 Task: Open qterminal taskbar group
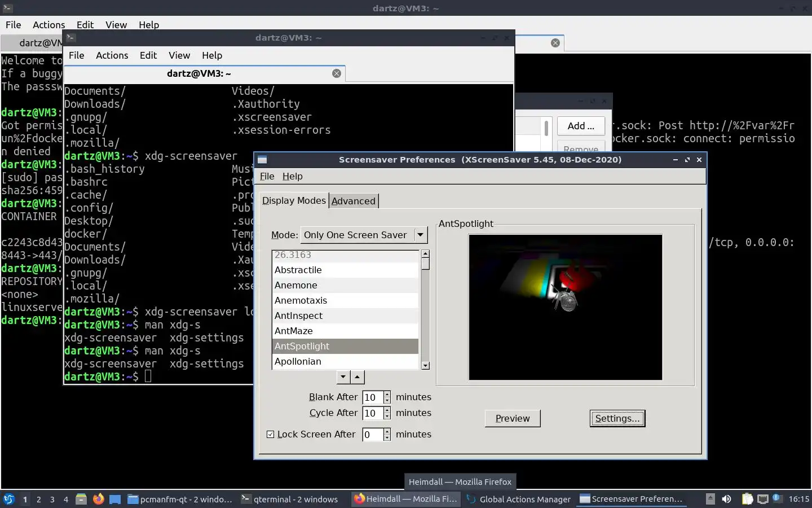pyautogui.click(x=290, y=499)
